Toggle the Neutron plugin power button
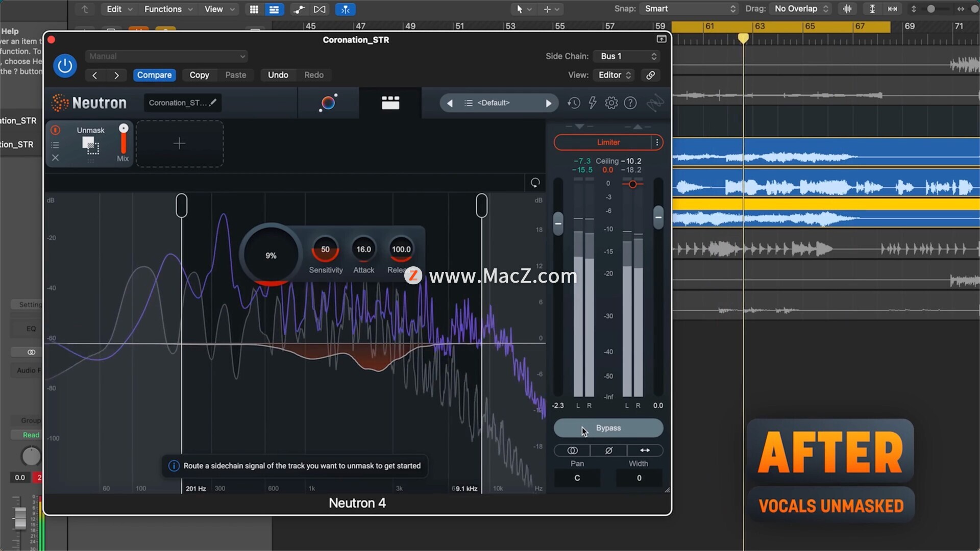 [x=65, y=66]
